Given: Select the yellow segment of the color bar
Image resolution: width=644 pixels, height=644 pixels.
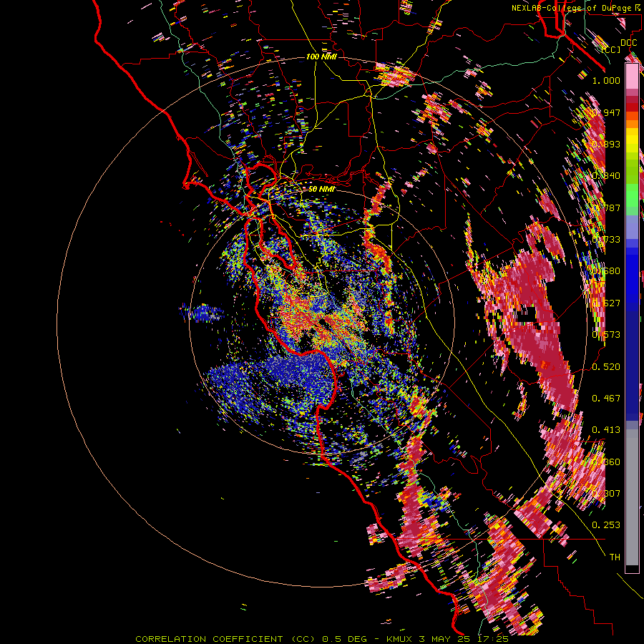Looking at the screenshot, I should 632,141.
